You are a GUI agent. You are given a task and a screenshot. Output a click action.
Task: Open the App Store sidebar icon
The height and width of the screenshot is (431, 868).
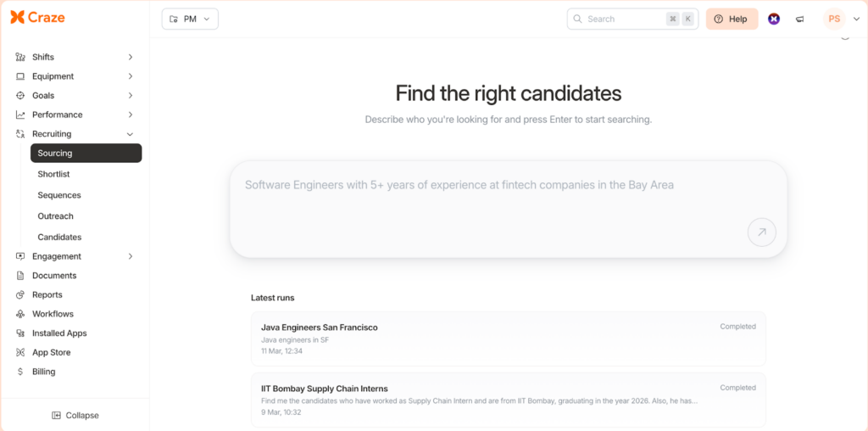coord(20,353)
